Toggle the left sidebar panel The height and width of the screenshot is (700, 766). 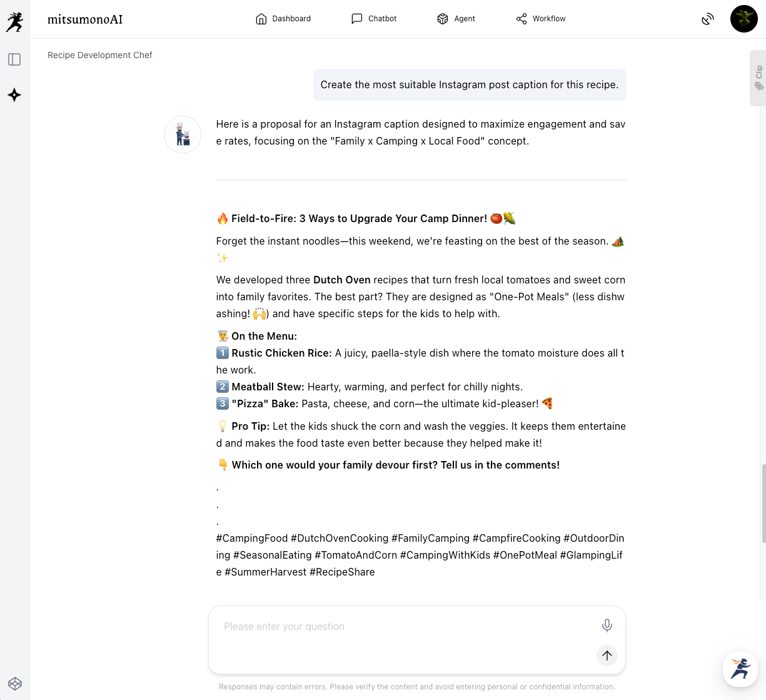pos(14,59)
